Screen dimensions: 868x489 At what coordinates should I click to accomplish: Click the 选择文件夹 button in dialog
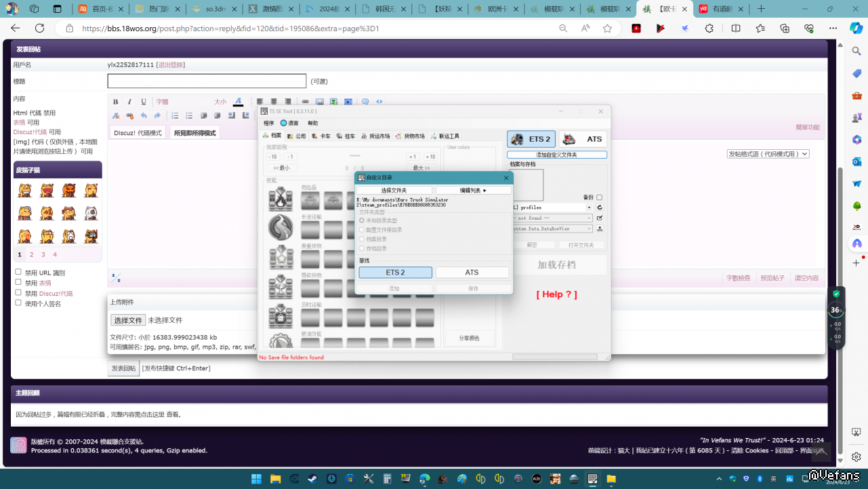(394, 191)
